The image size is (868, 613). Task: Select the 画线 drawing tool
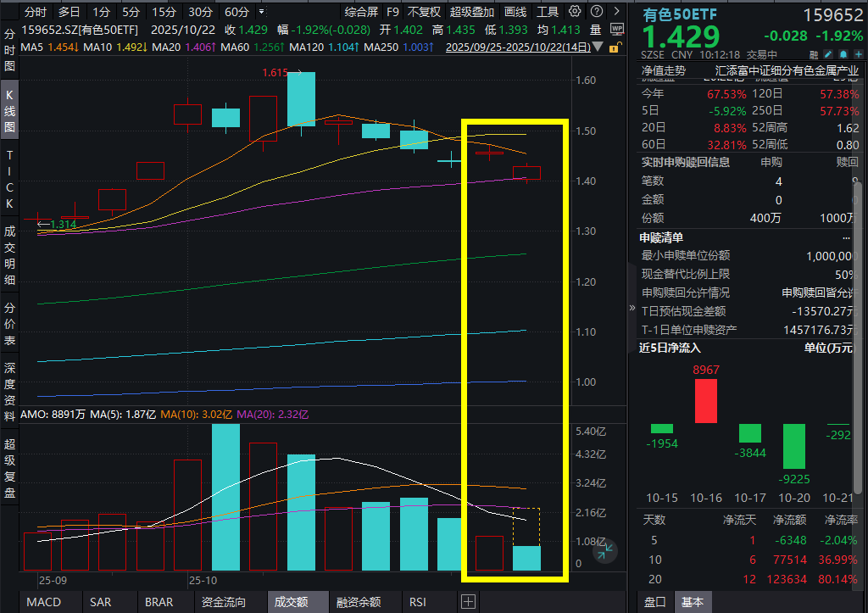pos(517,12)
